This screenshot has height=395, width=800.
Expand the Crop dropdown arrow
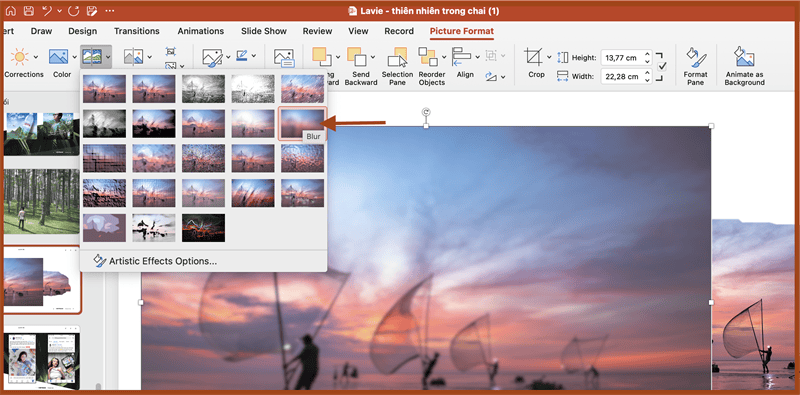point(549,57)
